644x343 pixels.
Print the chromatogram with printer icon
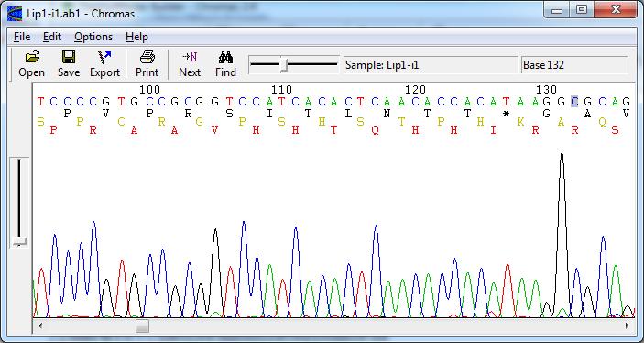[x=147, y=64]
